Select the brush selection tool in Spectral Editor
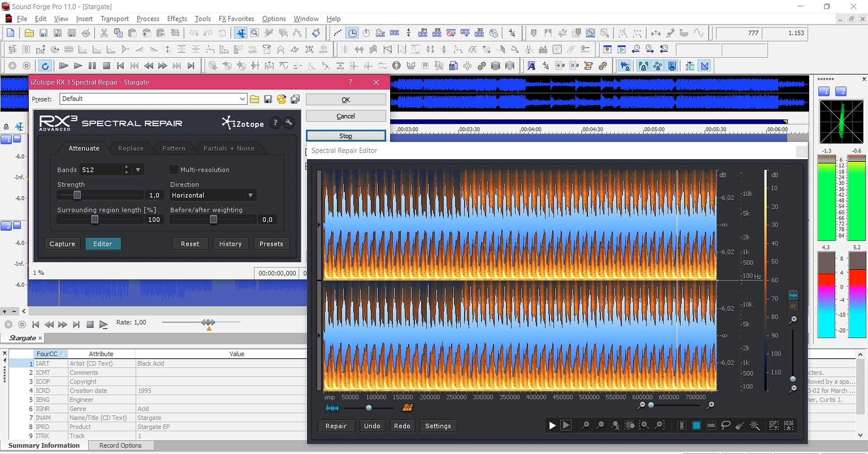This screenshot has width=868, height=454. click(740, 426)
